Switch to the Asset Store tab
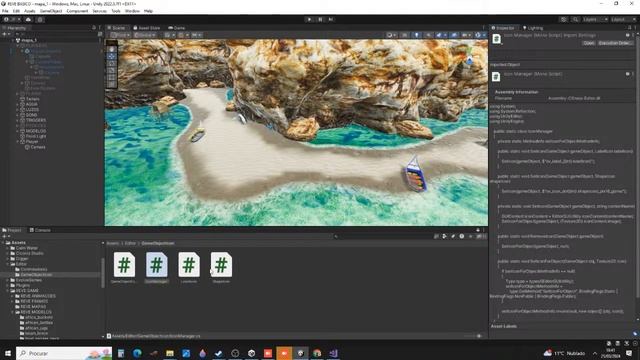Screen dimensions: 640x360 (x=147, y=28)
